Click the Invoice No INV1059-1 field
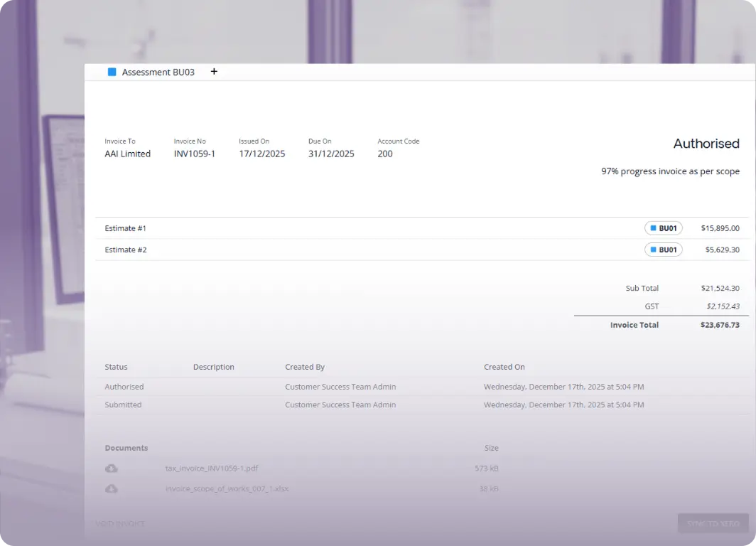Screen dimensions: 756x546 click(x=195, y=154)
